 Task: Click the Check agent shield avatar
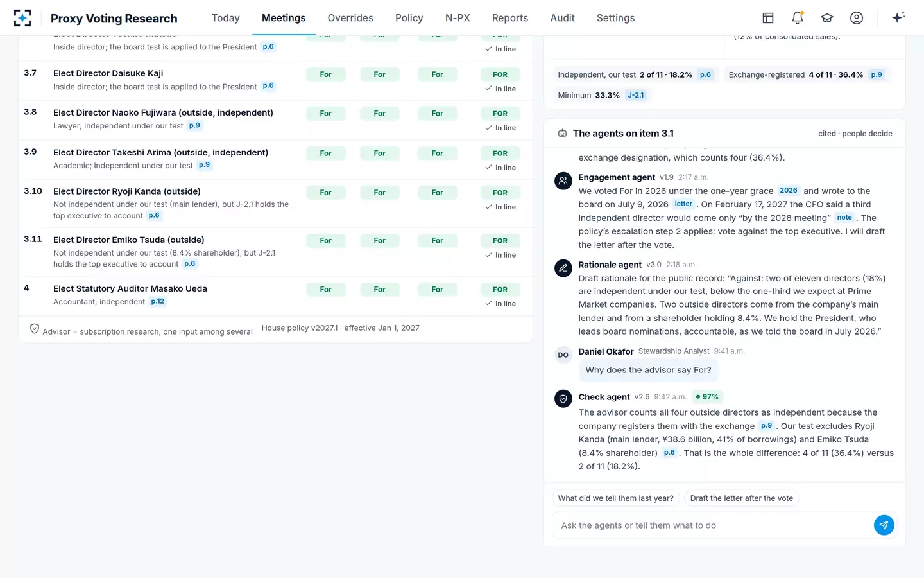point(563,399)
